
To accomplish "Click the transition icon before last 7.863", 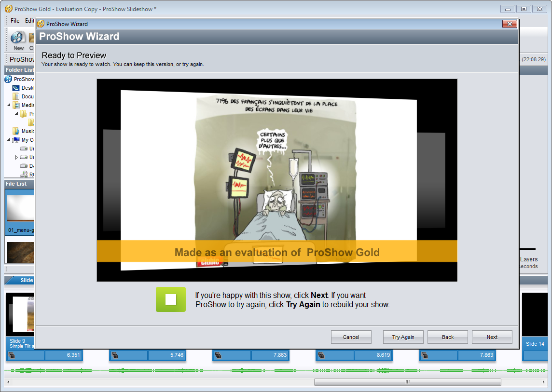I will coord(425,355).
